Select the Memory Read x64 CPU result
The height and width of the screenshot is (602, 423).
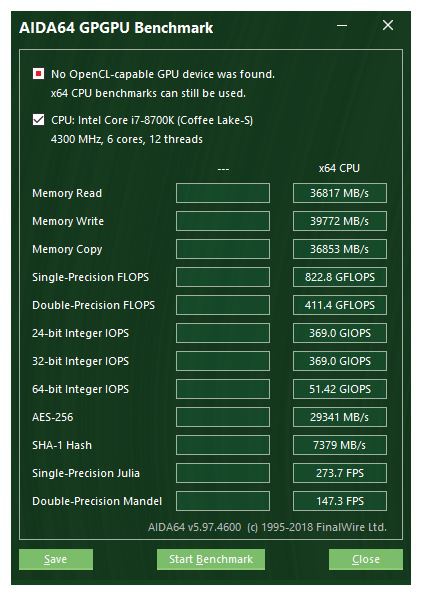point(340,193)
